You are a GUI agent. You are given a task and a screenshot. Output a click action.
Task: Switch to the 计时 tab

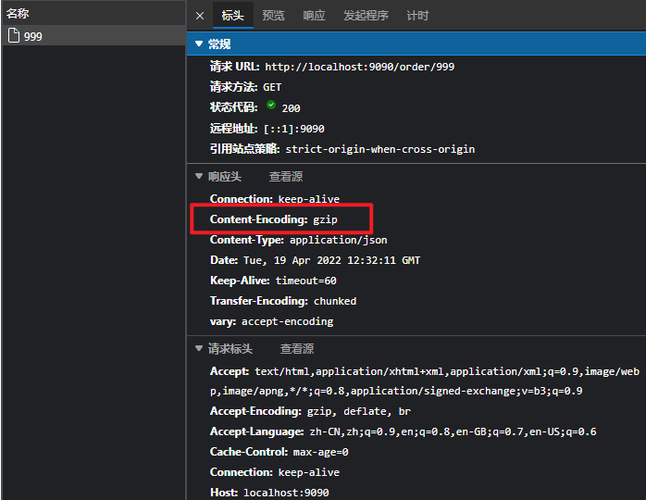click(418, 16)
